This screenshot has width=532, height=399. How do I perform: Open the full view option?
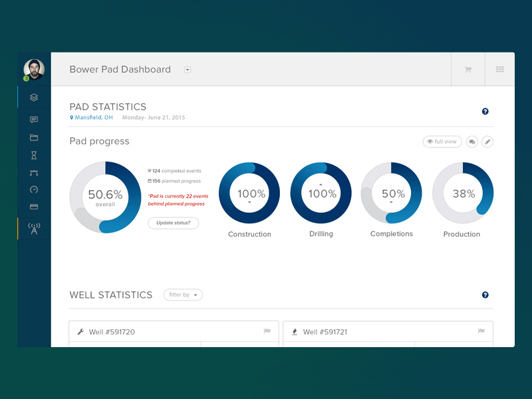coord(442,142)
